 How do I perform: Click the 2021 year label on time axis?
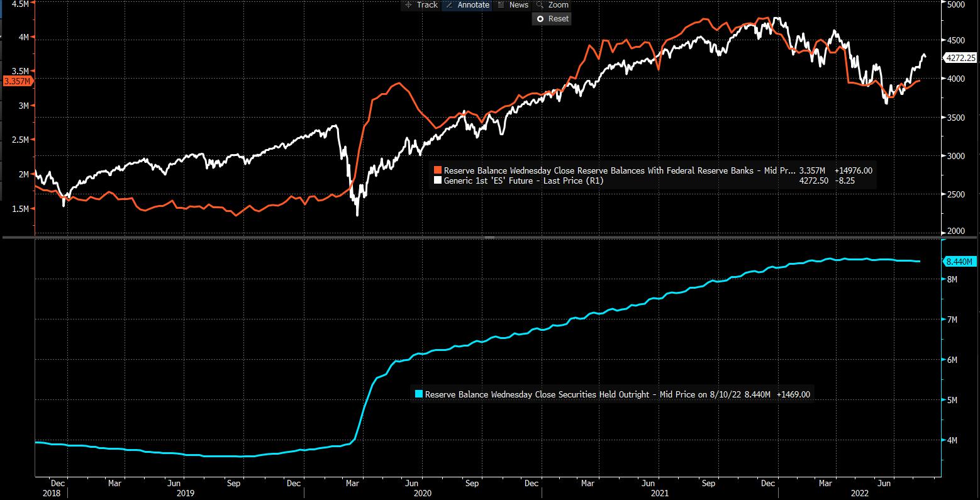660,494
